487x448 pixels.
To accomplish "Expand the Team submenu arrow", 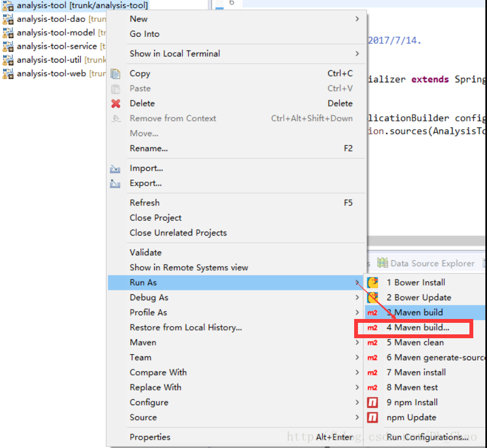I will point(357,357).
